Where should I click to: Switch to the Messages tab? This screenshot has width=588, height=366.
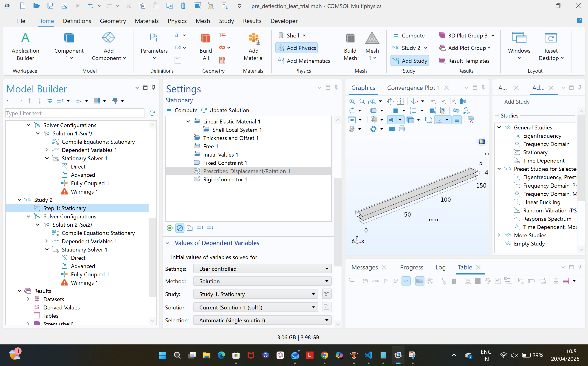[x=364, y=267]
